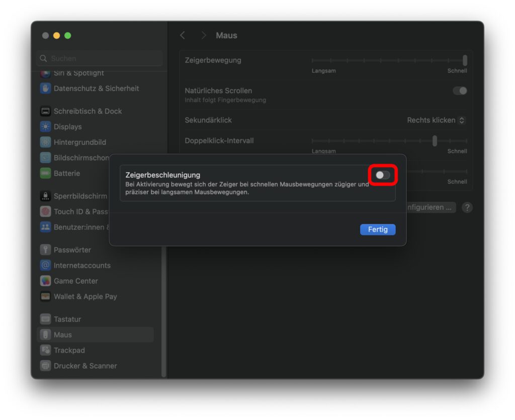Open Batterie settings from the sidebar
515x420 pixels.
coord(66,173)
